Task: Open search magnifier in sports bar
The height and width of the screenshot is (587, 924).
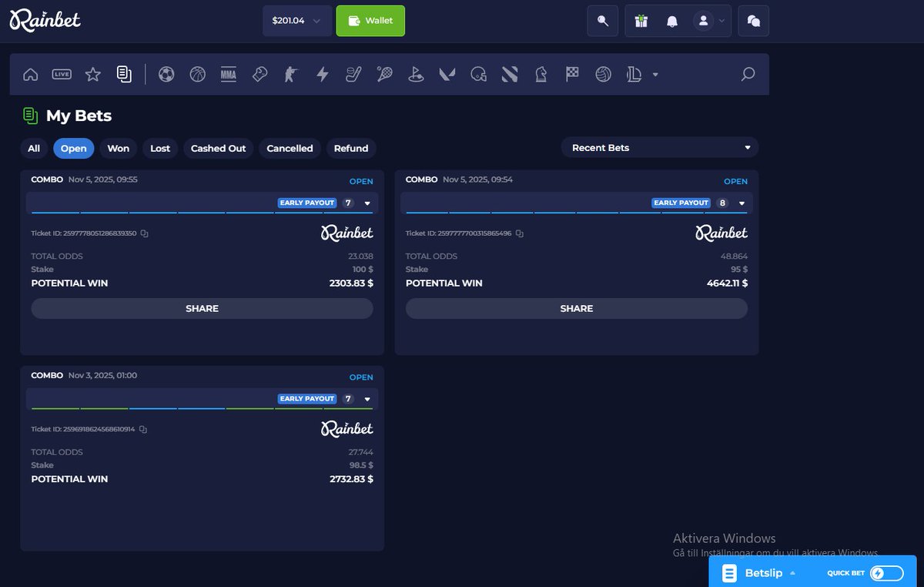Action: (748, 75)
